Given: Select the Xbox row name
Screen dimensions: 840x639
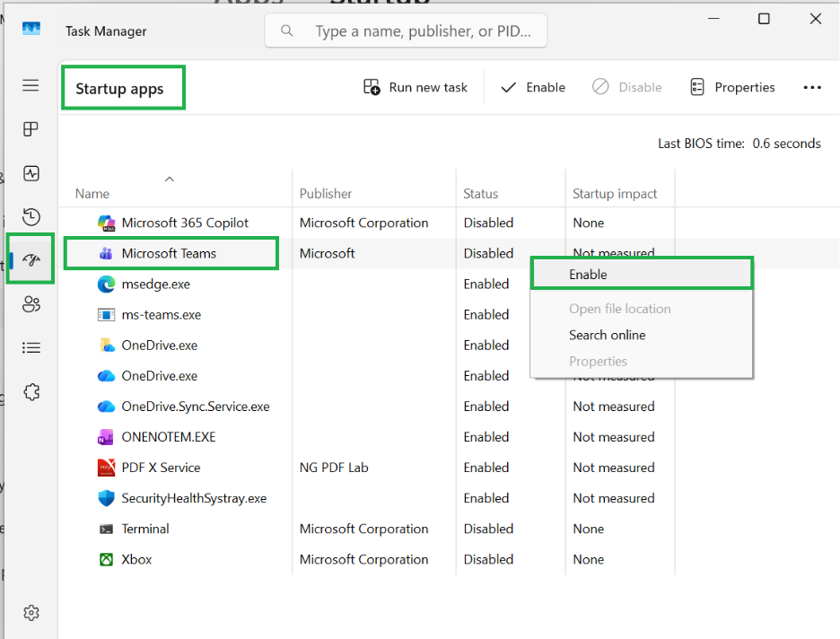Looking at the screenshot, I should click(136, 559).
